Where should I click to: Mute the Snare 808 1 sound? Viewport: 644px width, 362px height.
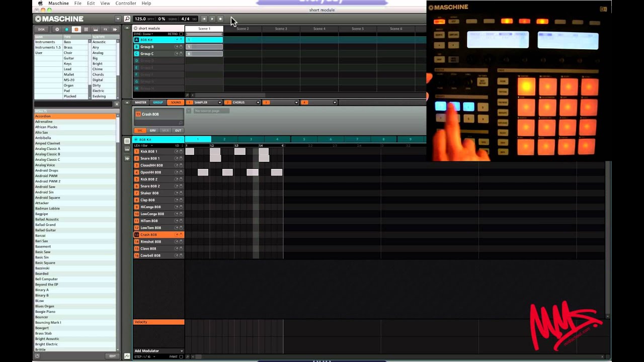pyautogui.click(x=177, y=158)
